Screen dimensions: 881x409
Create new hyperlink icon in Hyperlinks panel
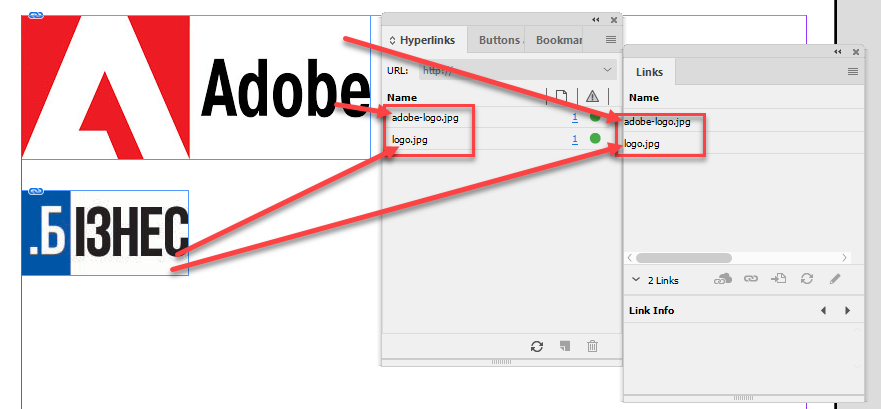click(x=565, y=346)
